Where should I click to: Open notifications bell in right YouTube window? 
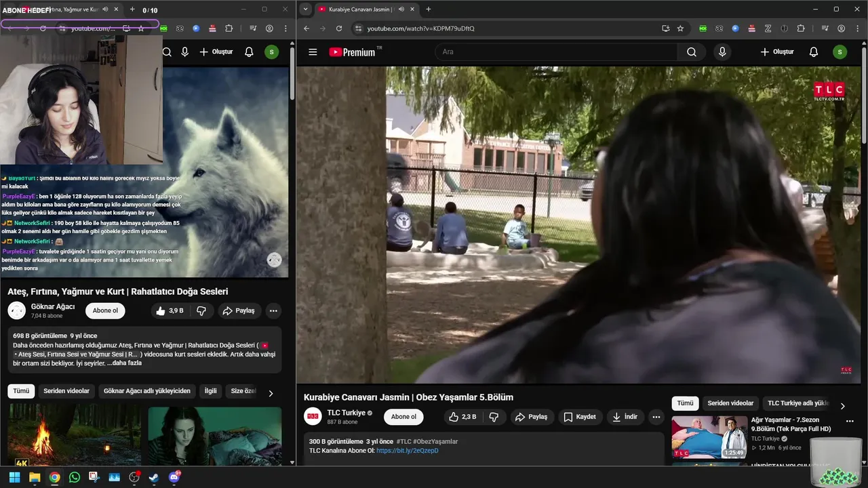coord(814,52)
